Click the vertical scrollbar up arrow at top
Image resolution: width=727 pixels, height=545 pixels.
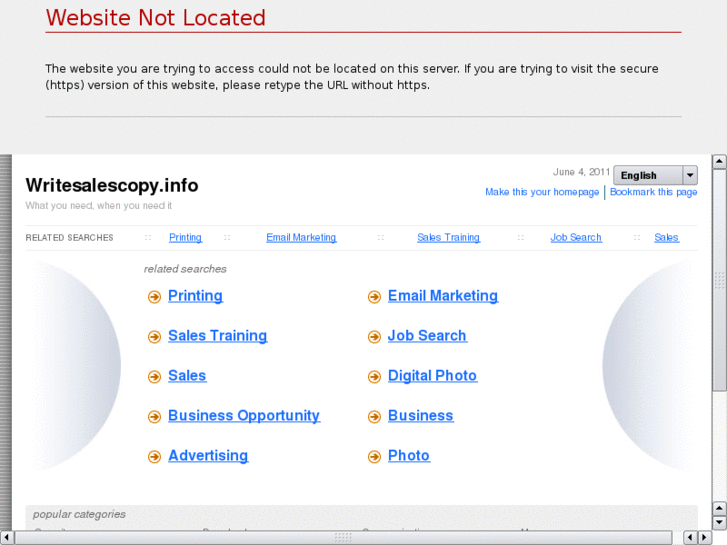click(x=719, y=161)
